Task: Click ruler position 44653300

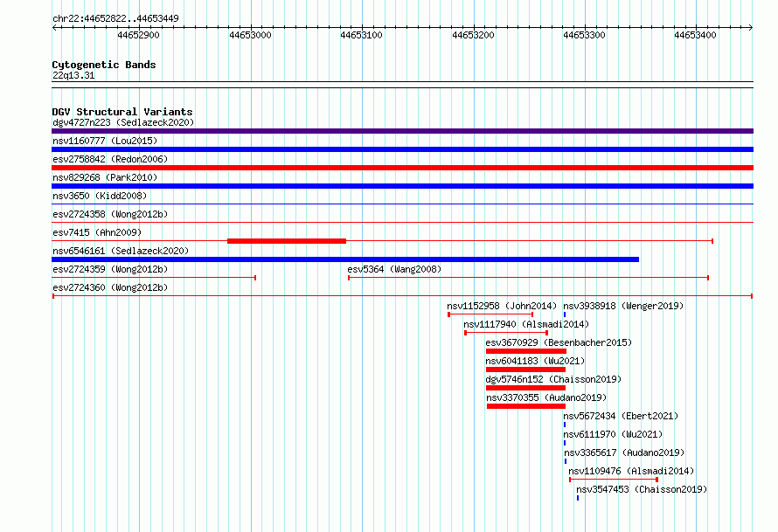Action: [x=584, y=35]
